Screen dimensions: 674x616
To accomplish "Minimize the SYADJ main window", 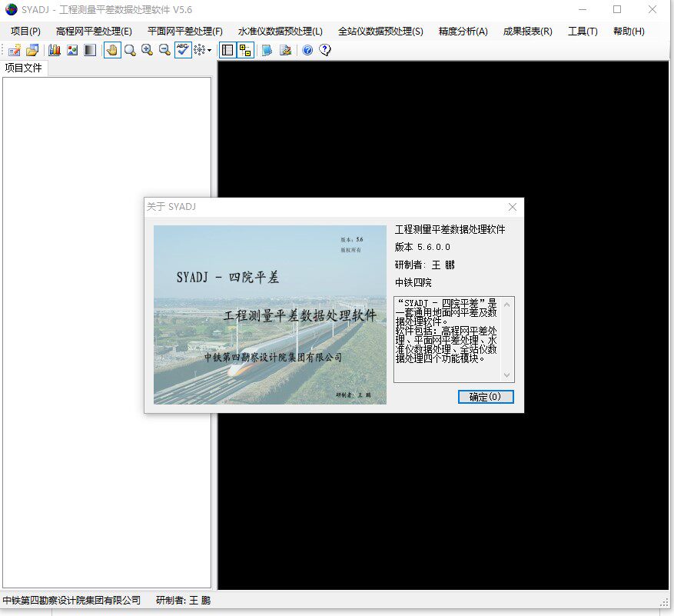I will pyautogui.click(x=583, y=9).
